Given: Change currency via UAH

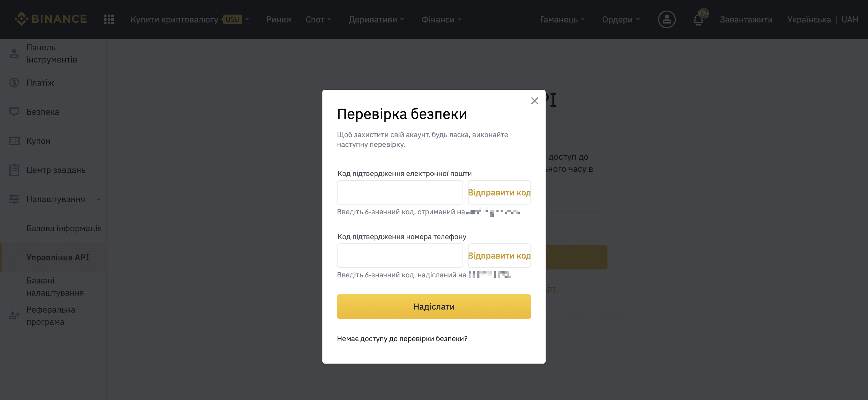Looking at the screenshot, I should point(849,19).
